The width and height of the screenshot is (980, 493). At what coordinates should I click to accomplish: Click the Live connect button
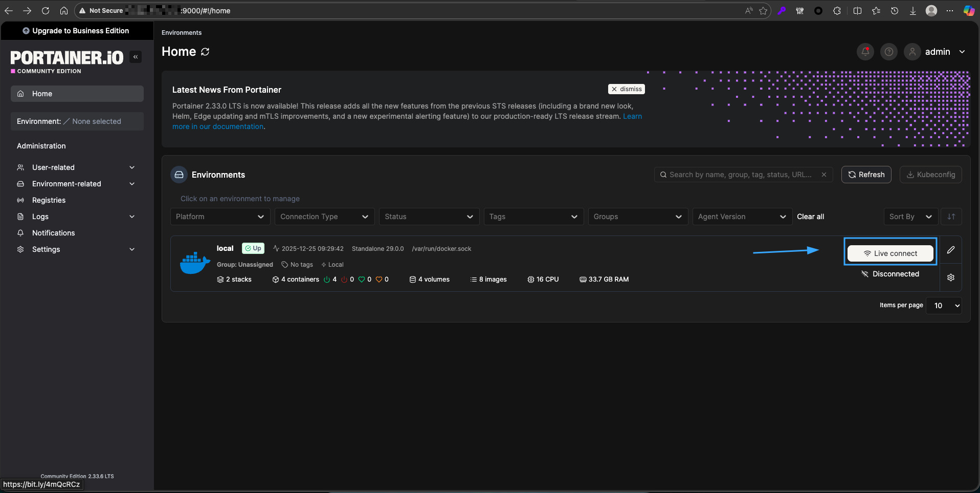(x=890, y=253)
